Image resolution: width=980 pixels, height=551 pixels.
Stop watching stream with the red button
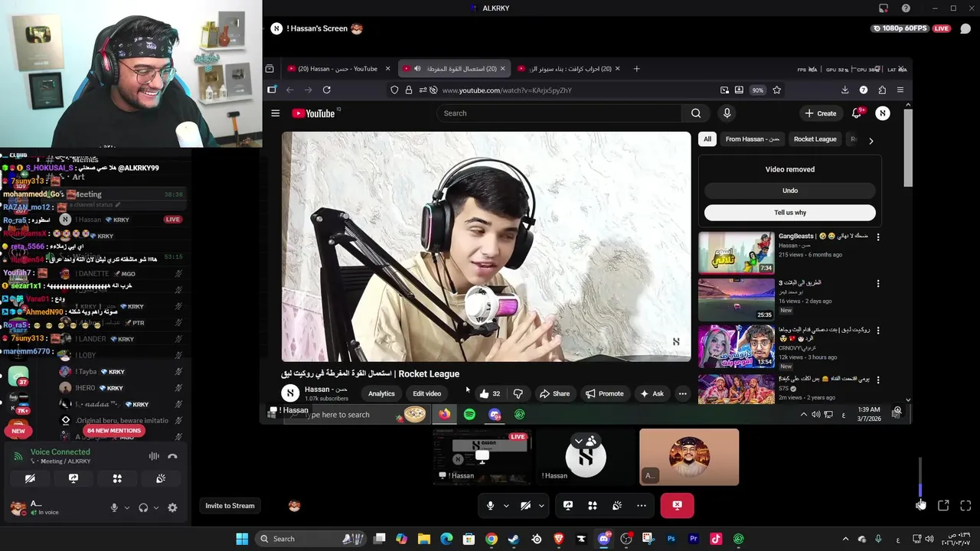click(x=677, y=505)
